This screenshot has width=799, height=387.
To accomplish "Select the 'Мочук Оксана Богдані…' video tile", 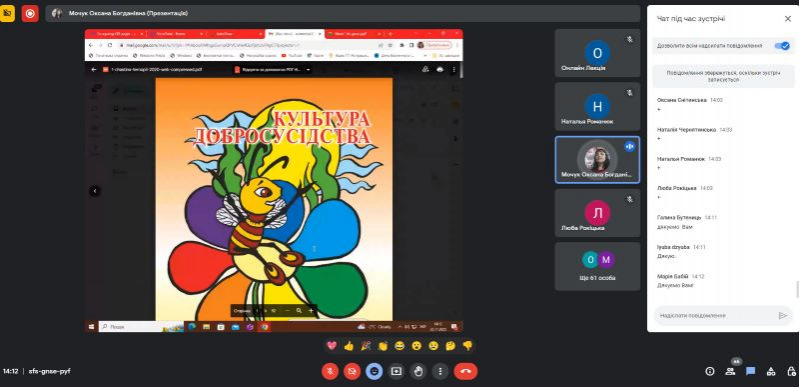I will click(x=597, y=160).
